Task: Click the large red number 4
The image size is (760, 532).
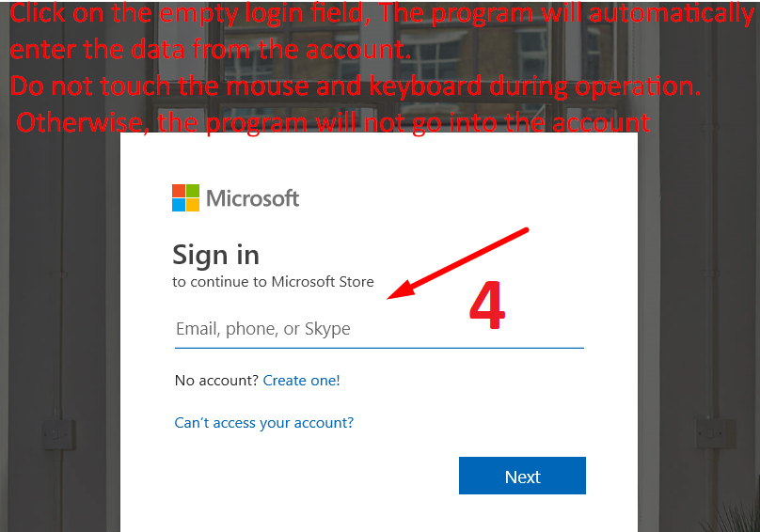Action: click(x=487, y=305)
